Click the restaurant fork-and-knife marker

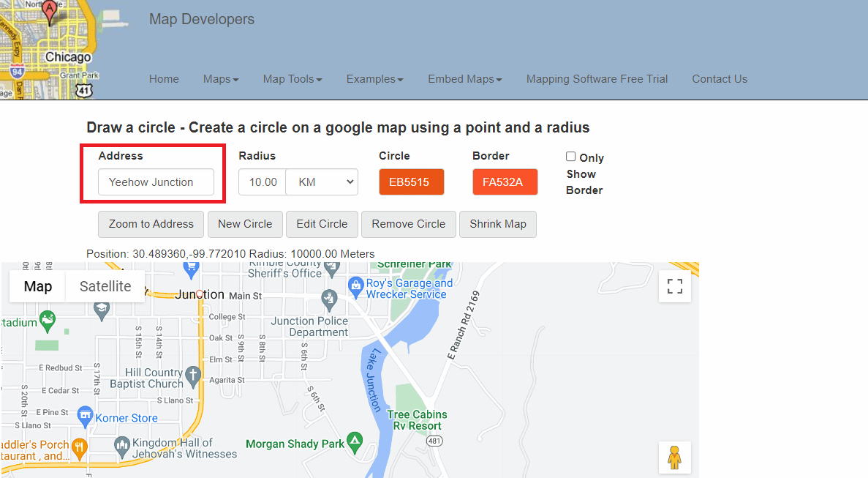coord(80,449)
